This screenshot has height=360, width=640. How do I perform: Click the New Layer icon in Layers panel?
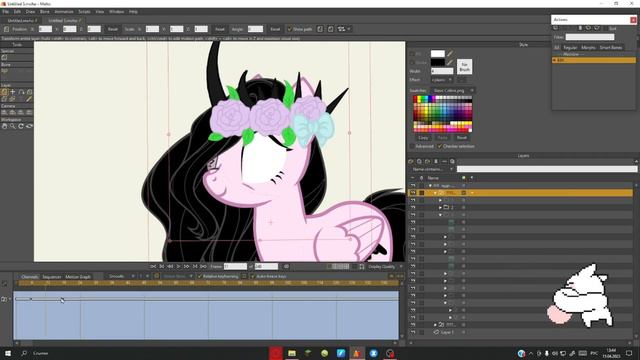coord(411,162)
